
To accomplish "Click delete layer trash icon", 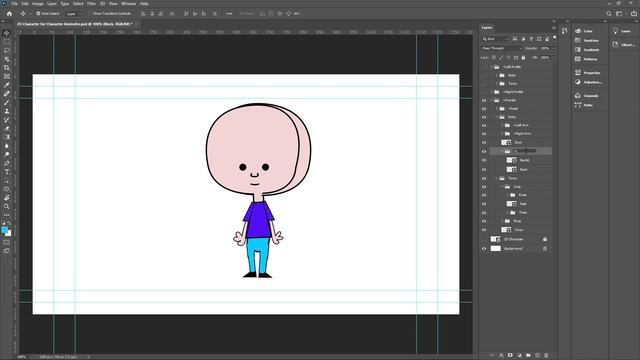I will pos(546,356).
